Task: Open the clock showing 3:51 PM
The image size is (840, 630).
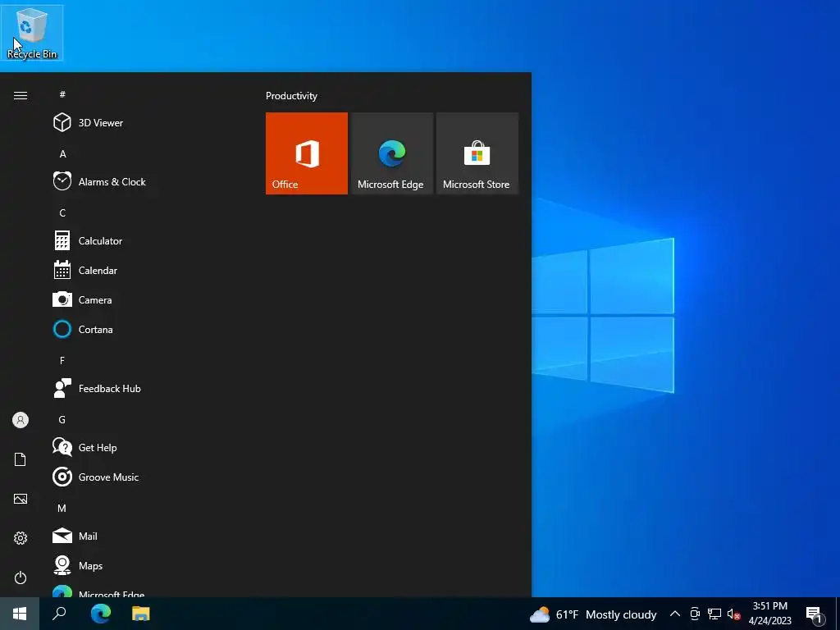Action: [769, 614]
